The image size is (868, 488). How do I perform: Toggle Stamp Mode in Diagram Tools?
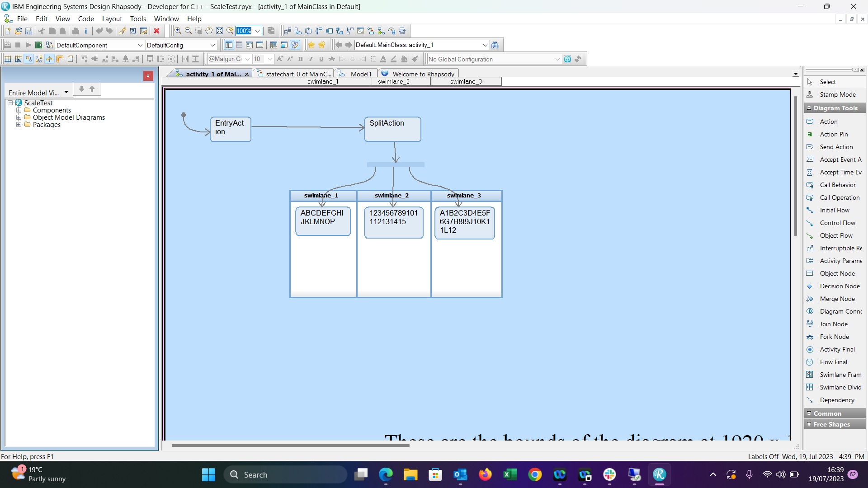[837, 94]
